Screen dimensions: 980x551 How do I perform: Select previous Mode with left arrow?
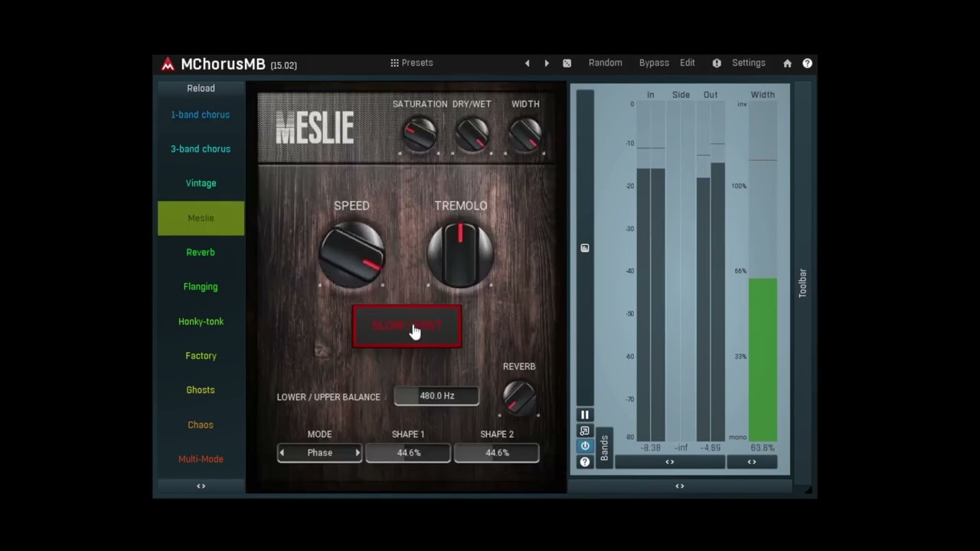[282, 453]
